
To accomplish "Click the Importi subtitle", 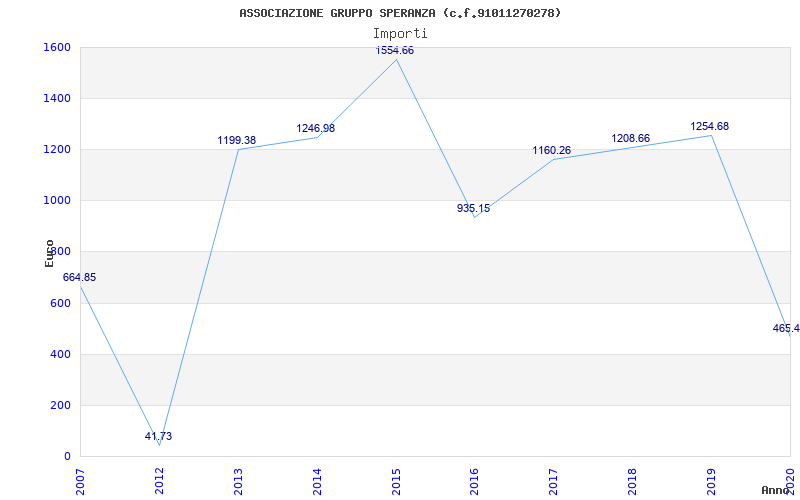I will (x=400, y=34).
